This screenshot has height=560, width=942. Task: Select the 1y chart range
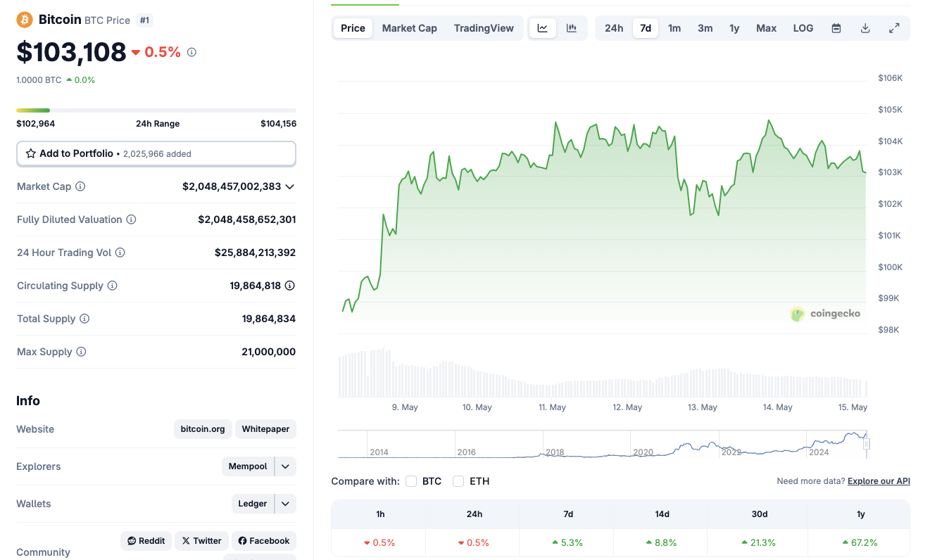coord(734,28)
